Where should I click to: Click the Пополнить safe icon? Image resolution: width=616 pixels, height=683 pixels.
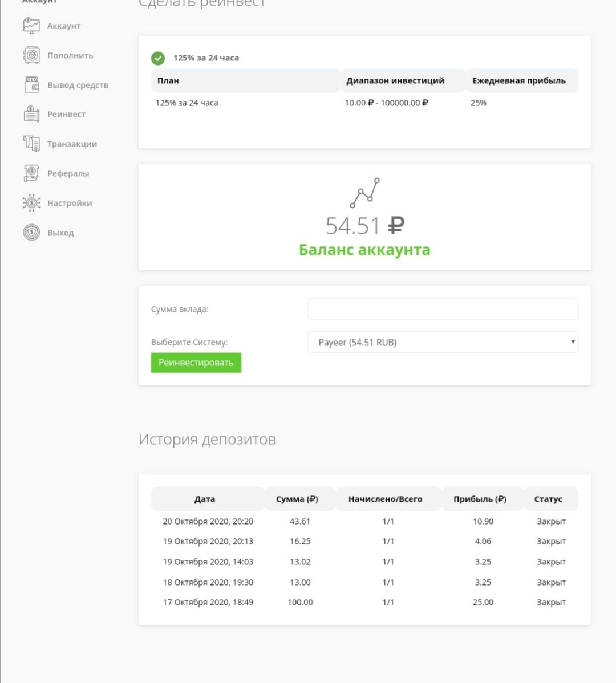[x=31, y=55]
